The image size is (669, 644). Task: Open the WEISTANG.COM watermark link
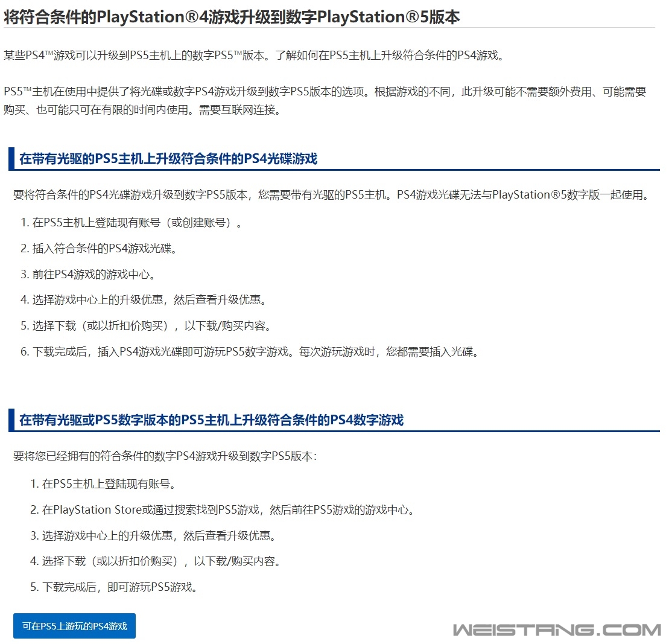click(x=555, y=628)
